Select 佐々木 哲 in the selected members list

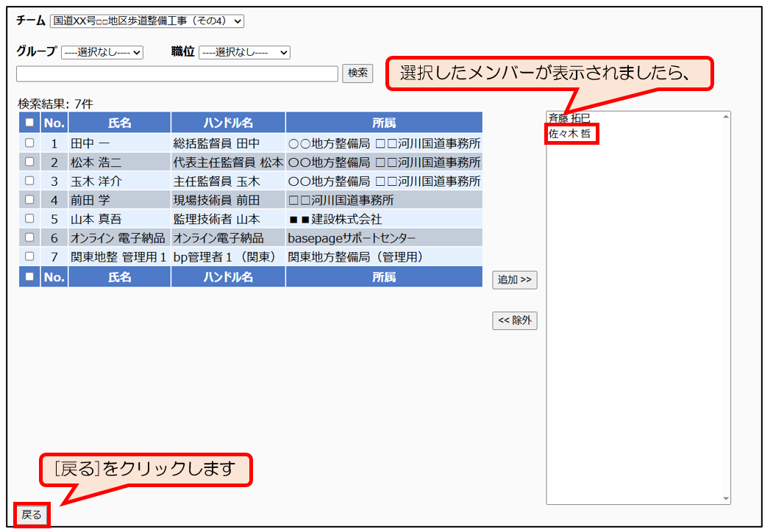pos(570,134)
